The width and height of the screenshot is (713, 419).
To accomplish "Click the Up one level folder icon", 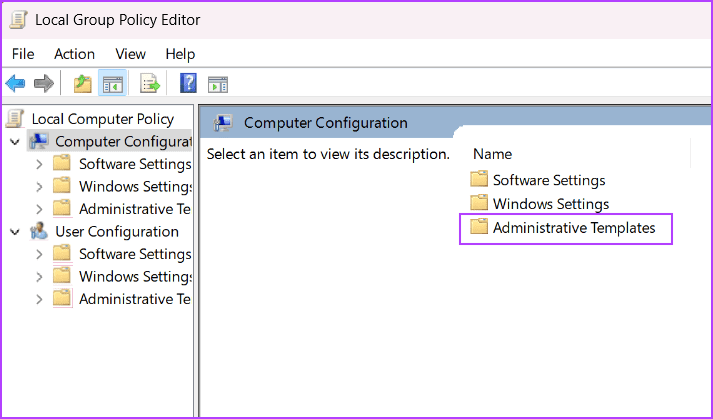I will 83,84.
